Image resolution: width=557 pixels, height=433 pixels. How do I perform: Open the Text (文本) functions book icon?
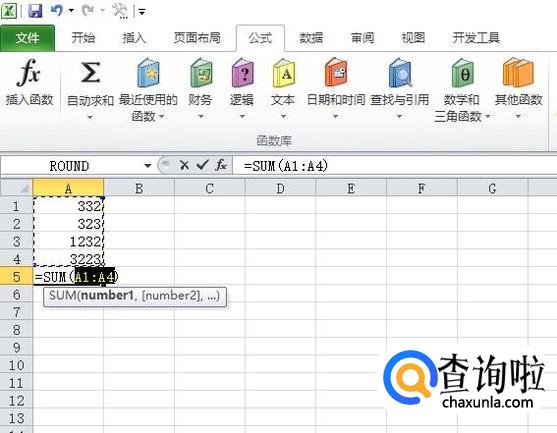coord(283,73)
